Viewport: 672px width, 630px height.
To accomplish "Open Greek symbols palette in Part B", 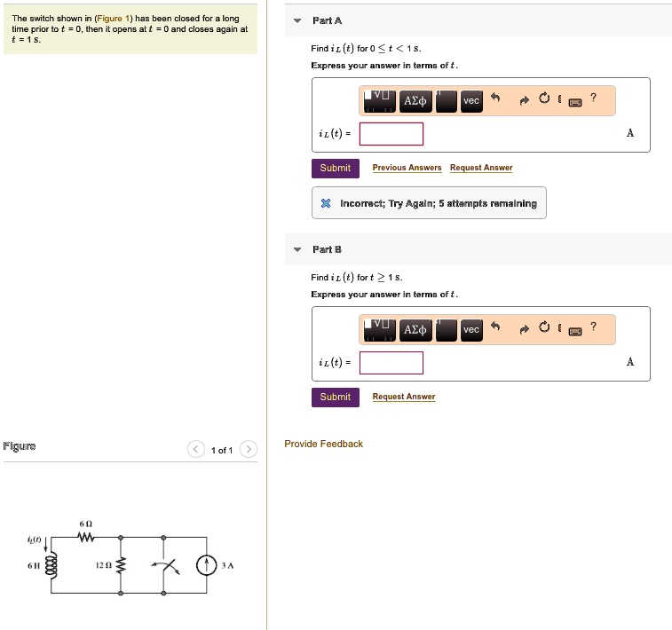I will click(415, 330).
